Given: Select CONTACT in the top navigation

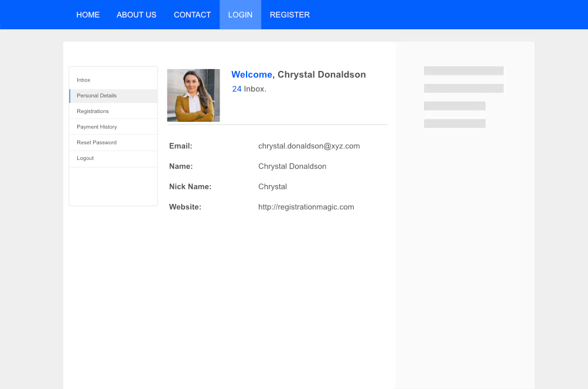Looking at the screenshot, I should pyautogui.click(x=192, y=15).
